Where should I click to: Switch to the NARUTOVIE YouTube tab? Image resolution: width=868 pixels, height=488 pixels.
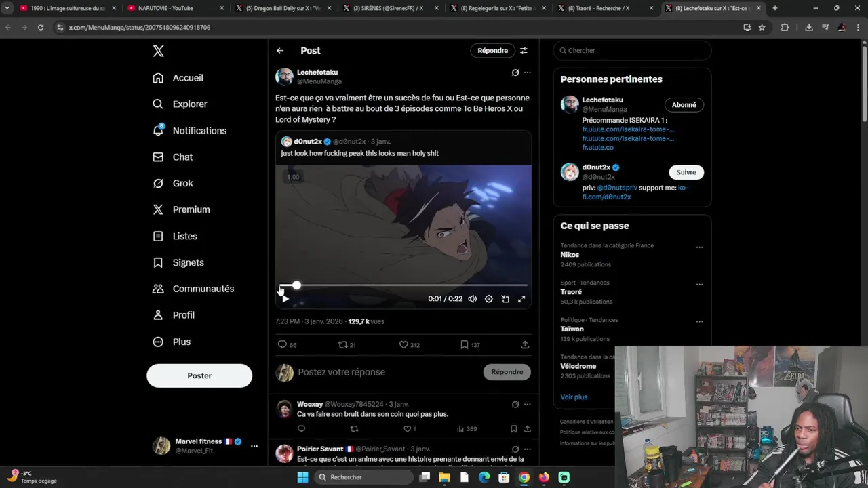tap(175, 8)
